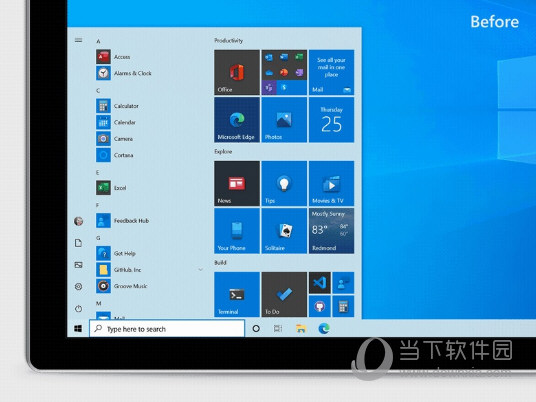Click the Build group title

click(x=220, y=263)
